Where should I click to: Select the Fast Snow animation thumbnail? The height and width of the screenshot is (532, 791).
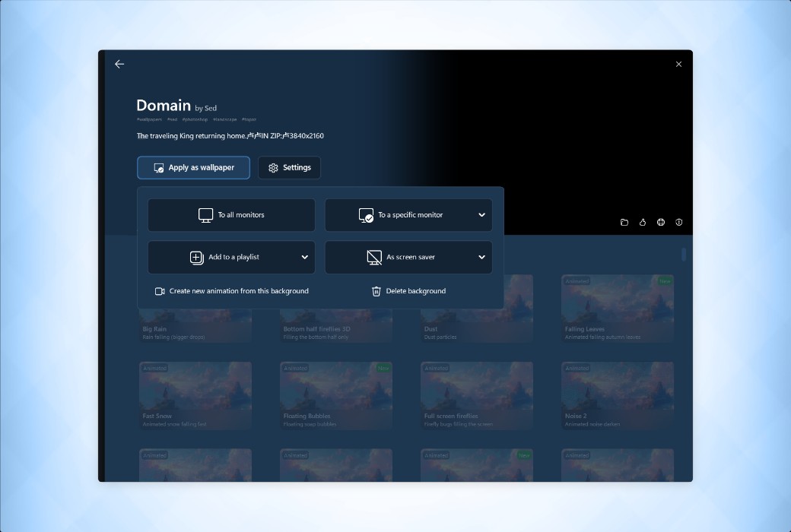coord(195,396)
